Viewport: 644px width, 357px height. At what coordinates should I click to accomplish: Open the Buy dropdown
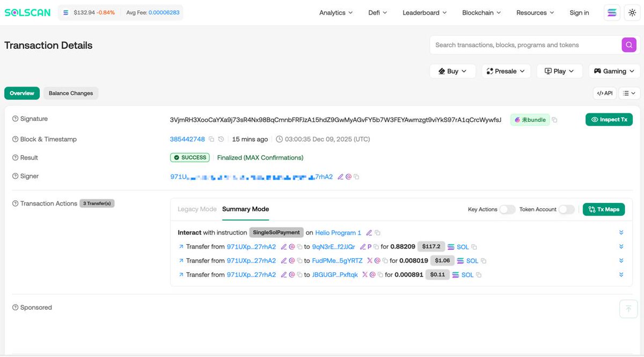(453, 71)
